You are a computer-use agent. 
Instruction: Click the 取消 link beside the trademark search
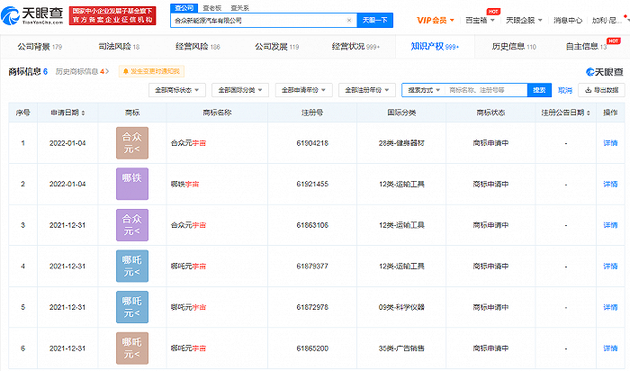click(565, 90)
